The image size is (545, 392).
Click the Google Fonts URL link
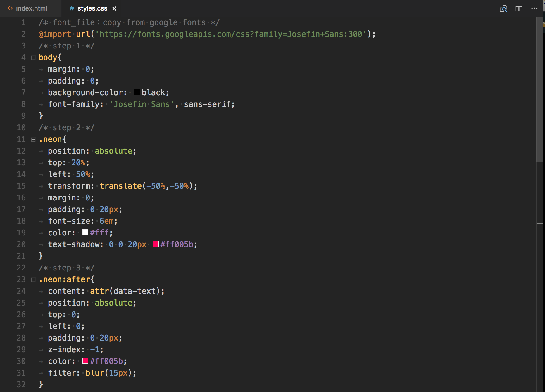click(231, 34)
